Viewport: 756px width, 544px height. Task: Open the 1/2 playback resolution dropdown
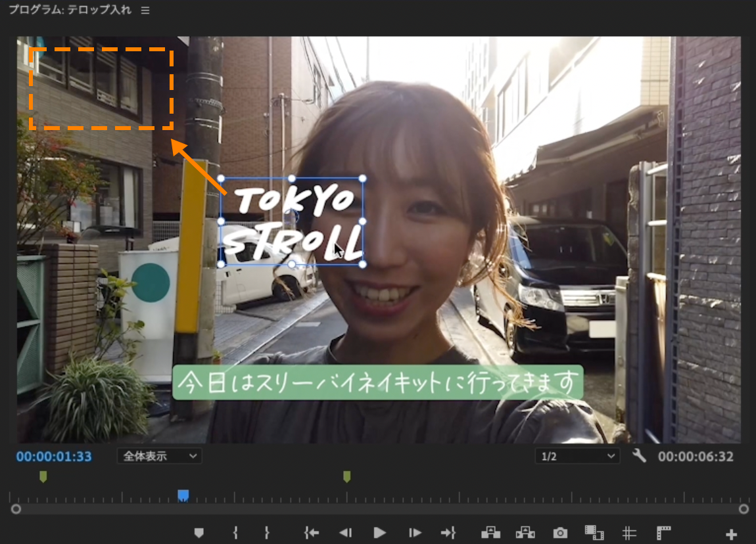(x=577, y=456)
